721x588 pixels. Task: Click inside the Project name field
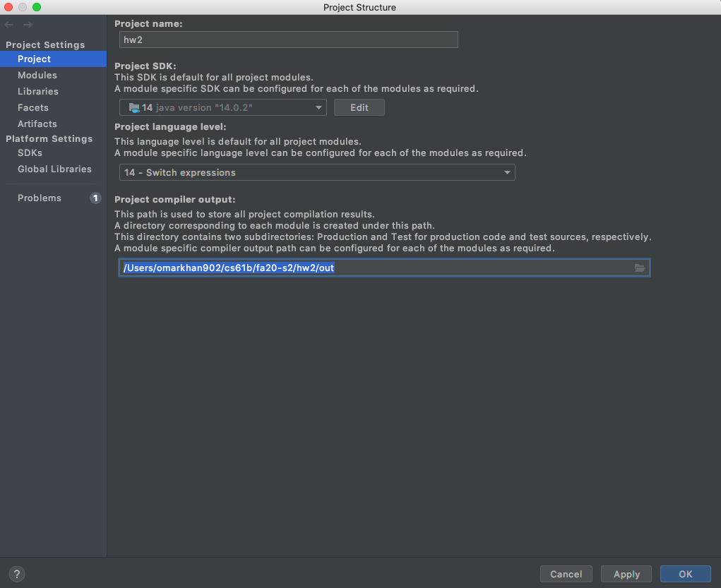point(288,40)
